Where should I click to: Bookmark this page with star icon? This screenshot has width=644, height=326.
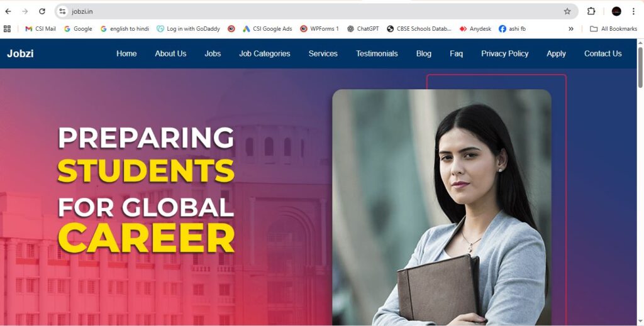point(567,11)
